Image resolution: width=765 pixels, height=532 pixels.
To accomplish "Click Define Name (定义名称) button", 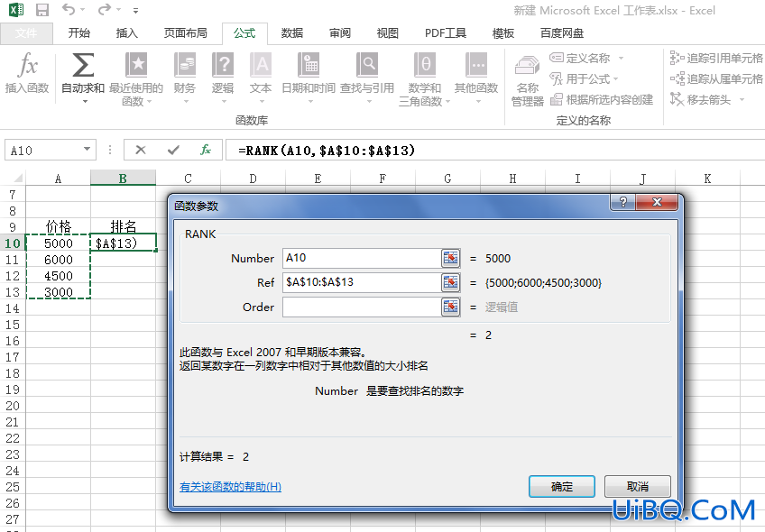I will [579, 58].
